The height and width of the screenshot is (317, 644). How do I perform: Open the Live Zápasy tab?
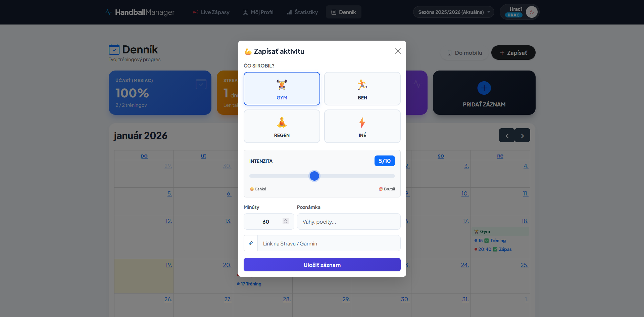211,12
